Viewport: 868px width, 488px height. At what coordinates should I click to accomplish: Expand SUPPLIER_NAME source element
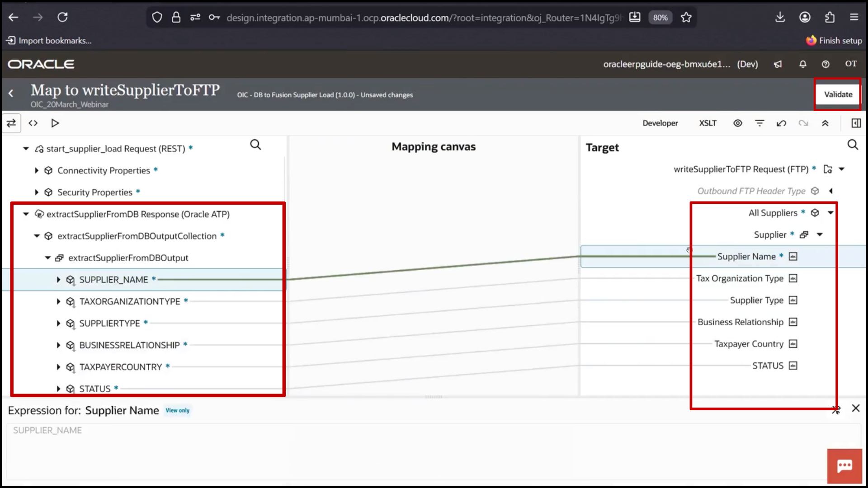point(58,280)
